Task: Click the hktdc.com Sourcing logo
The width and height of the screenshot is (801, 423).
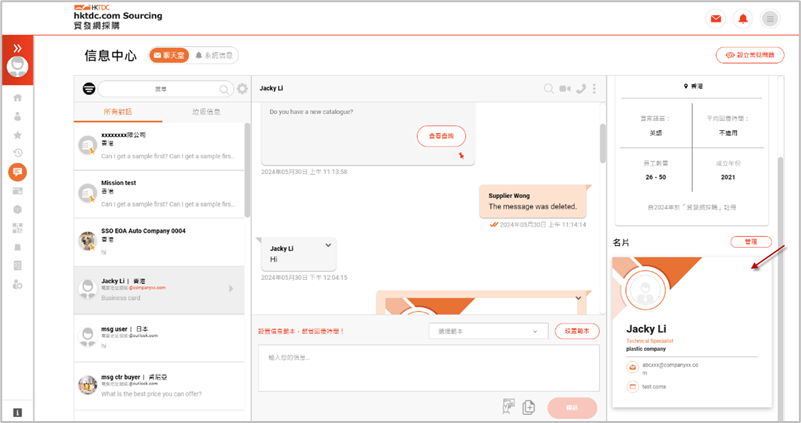Action: 118,17
